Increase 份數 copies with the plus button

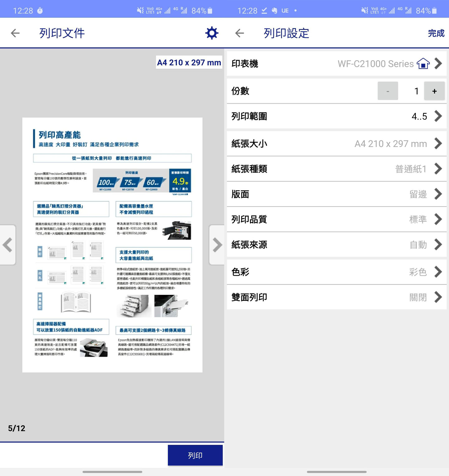click(435, 91)
